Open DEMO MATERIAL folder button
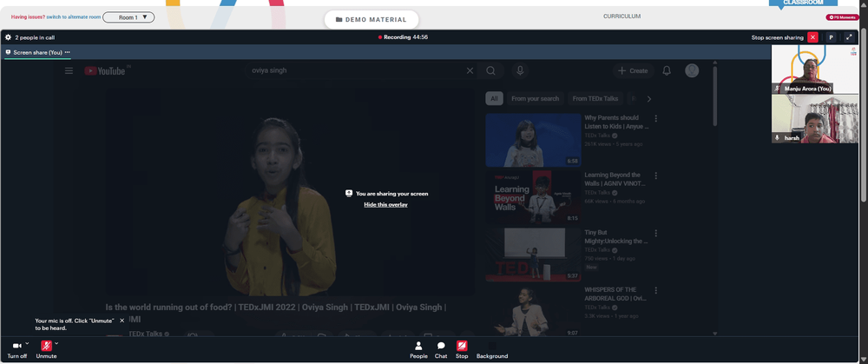Viewport: 868px width, 364px height. (372, 19)
